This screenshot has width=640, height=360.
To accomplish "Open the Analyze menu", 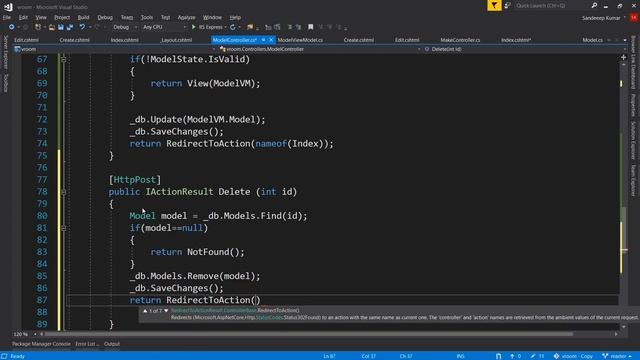I will pyautogui.click(x=187, y=18).
